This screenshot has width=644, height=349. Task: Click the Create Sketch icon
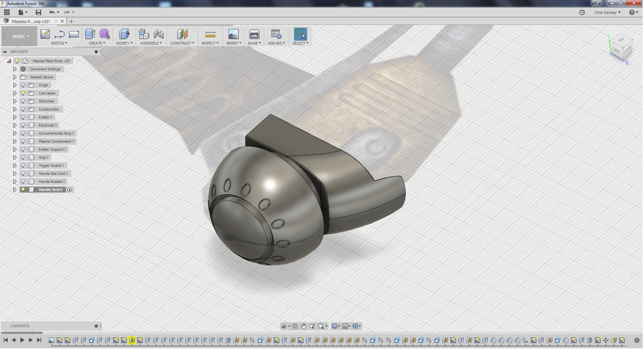(45, 34)
